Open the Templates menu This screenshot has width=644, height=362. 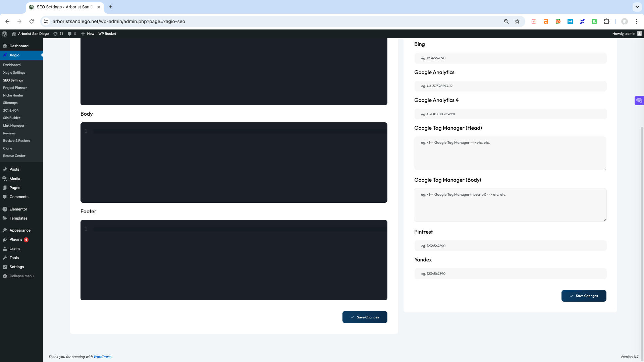pyautogui.click(x=18, y=218)
